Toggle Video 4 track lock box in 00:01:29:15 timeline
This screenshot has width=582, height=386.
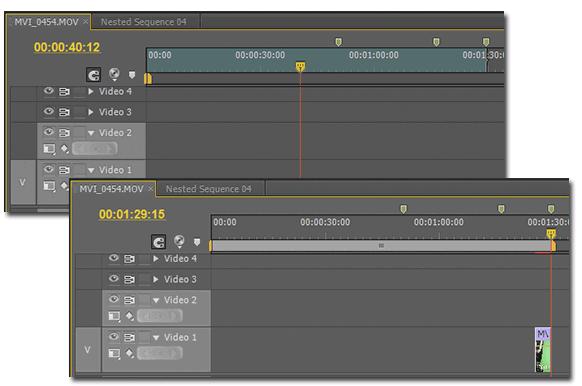coord(144,259)
